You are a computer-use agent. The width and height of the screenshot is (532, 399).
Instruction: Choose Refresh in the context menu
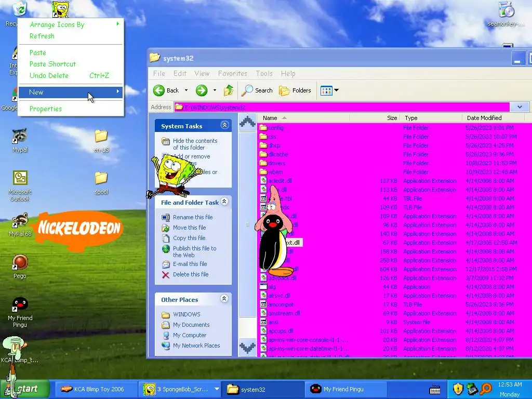71,36
